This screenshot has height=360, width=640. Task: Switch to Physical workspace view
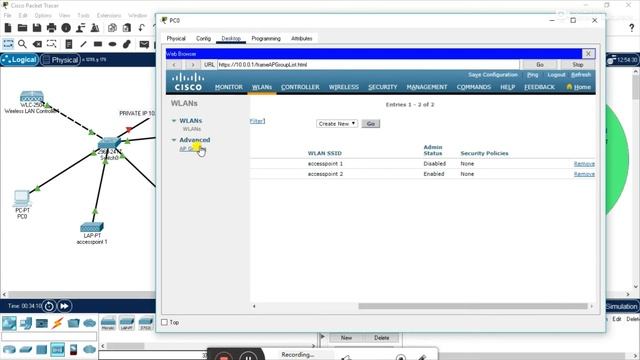click(60, 60)
